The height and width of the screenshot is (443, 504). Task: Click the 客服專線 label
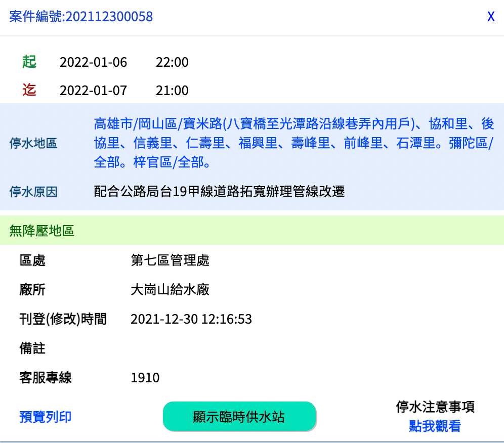click(46, 377)
